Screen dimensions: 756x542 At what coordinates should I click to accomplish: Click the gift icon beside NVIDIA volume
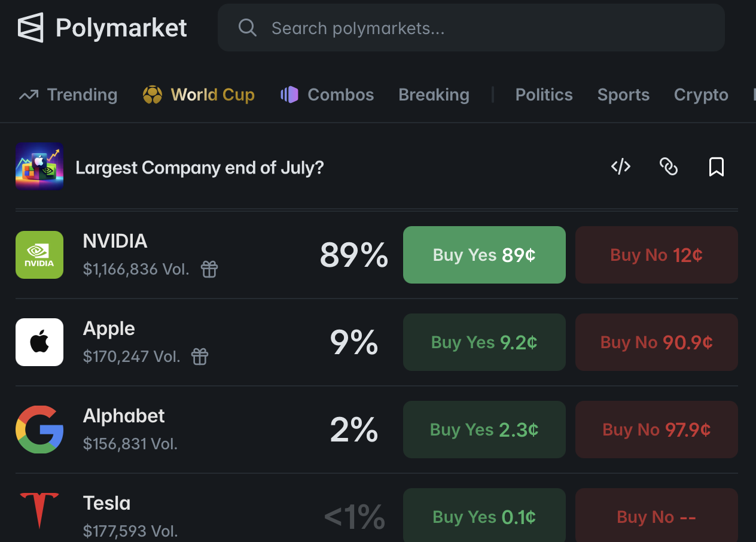(209, 270)
